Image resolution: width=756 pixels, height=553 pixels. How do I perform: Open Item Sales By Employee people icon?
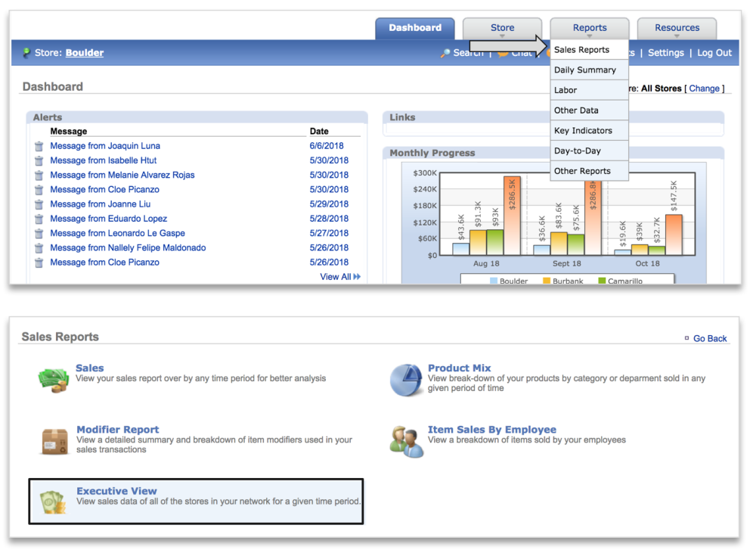tap(406, 441)
